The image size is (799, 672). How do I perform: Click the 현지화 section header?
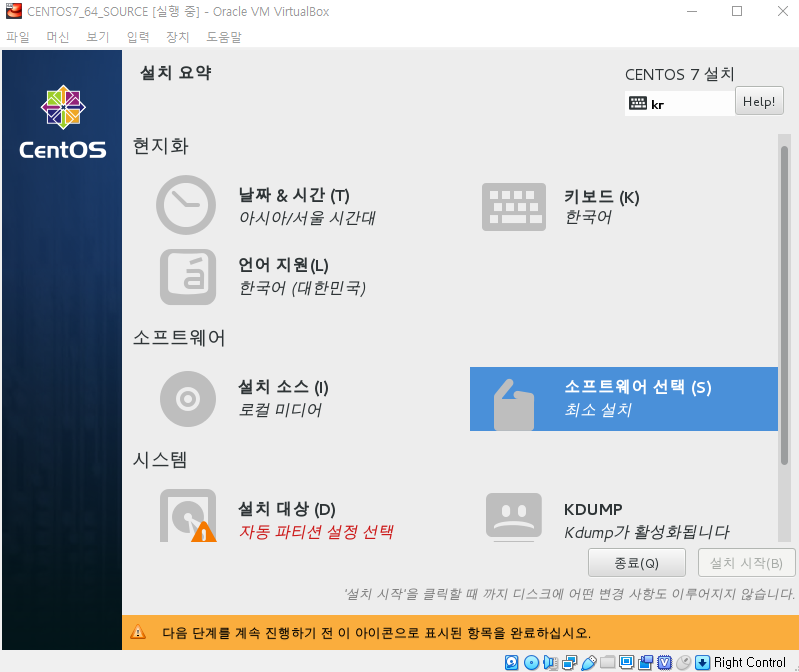coord(161,146)
